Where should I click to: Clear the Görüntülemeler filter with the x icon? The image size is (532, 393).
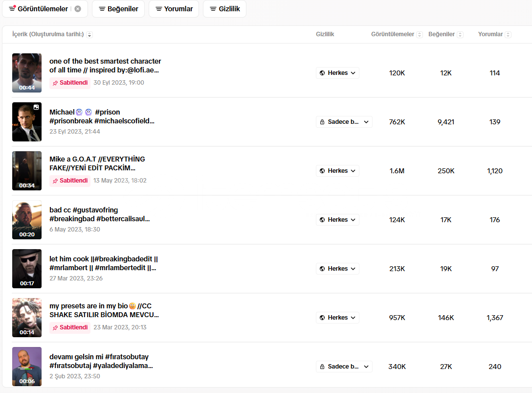point(78,9)
